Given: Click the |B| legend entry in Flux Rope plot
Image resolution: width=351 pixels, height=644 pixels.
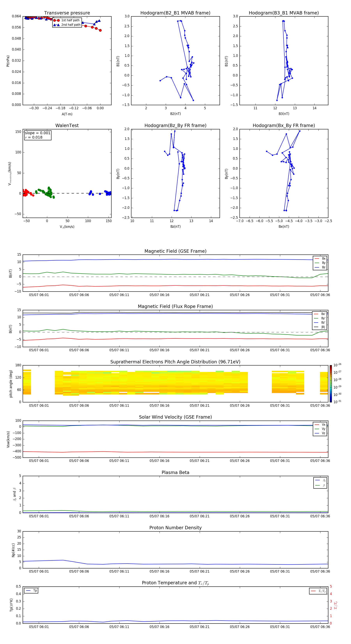Looking at the screenshot, I should 320,327.
